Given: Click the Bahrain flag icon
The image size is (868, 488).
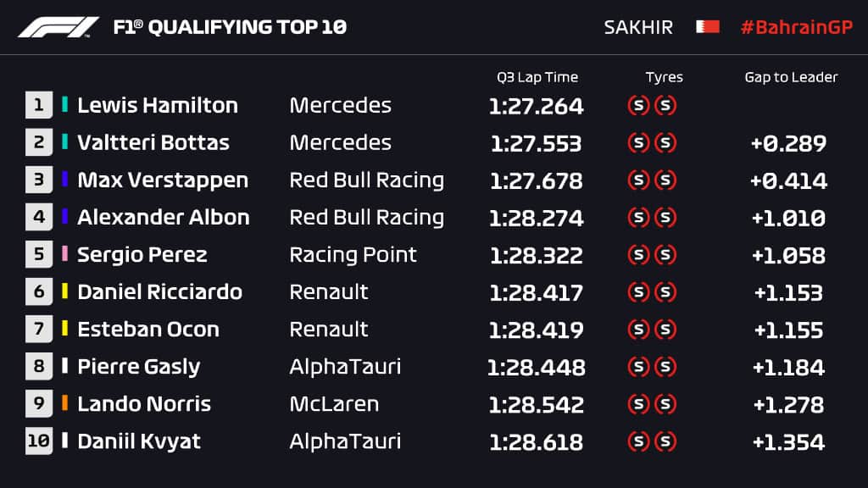Looking at the screenshot, I should click(708, 27).
